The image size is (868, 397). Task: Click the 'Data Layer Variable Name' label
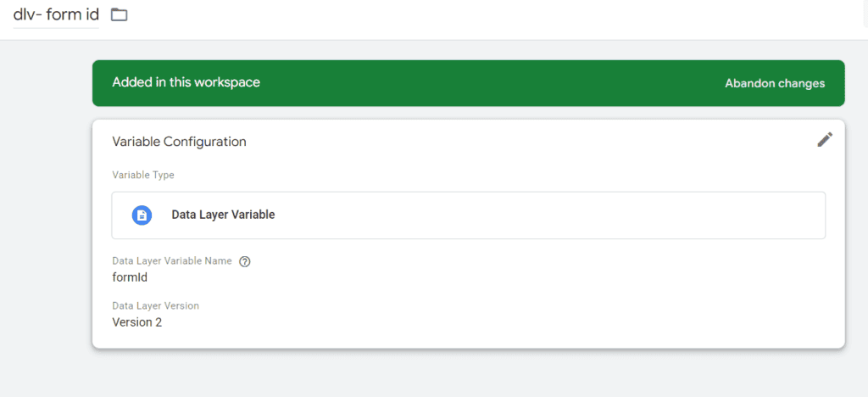tap(171, 261)
